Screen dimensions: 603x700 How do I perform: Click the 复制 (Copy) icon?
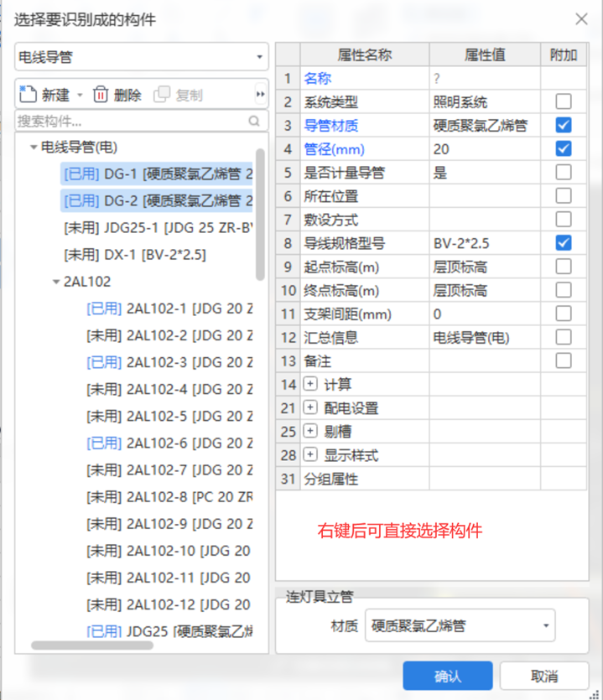coord(163,95)
